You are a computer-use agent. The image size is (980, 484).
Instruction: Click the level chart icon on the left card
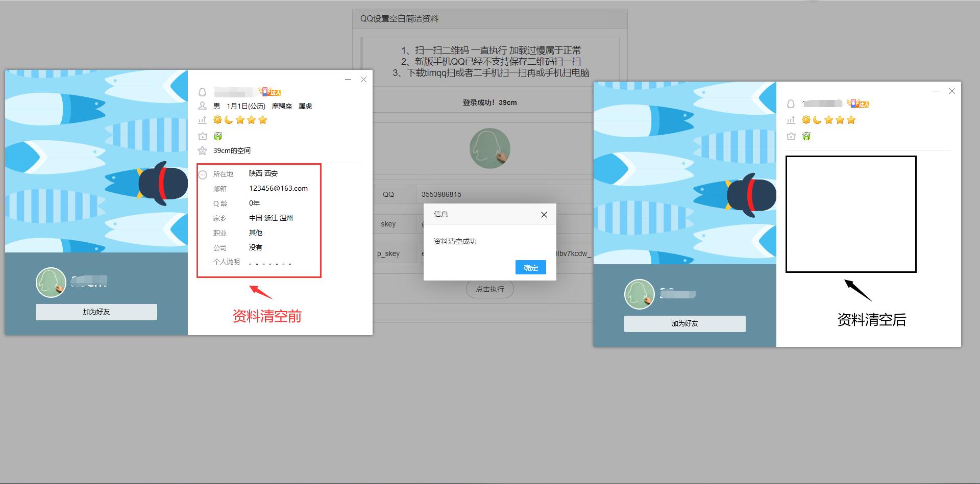pos(203,120)
